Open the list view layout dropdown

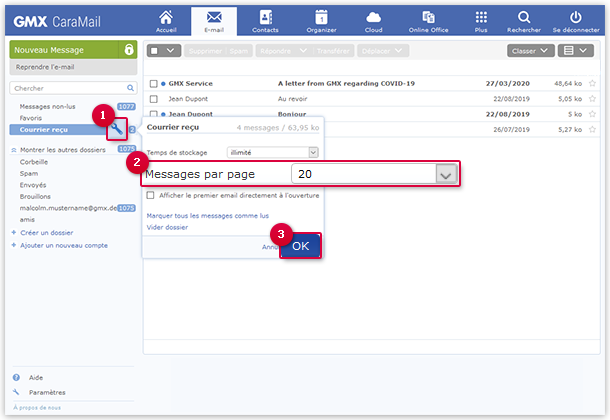click(x=576, y=51)
